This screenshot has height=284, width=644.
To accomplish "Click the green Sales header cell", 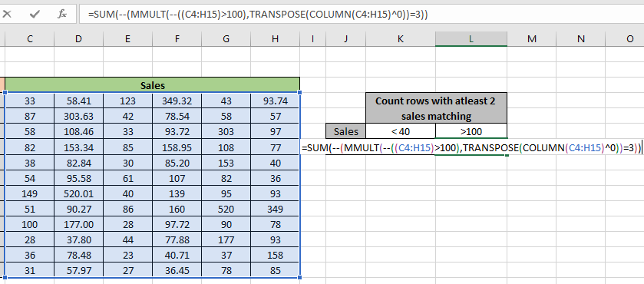I will tap(153, 85).
